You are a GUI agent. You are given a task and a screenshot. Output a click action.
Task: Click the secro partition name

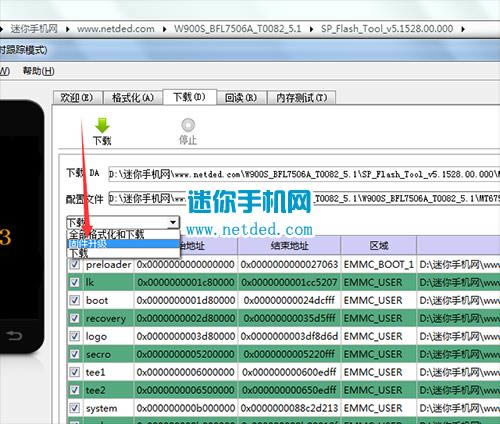coord(98,354)
